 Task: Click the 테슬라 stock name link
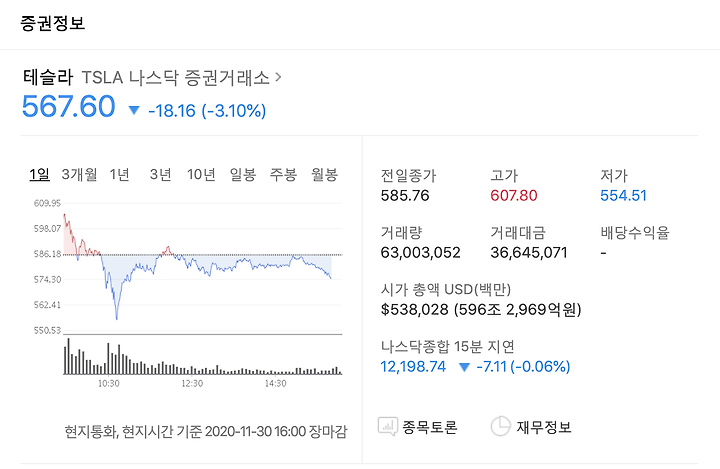coord(48,77)
